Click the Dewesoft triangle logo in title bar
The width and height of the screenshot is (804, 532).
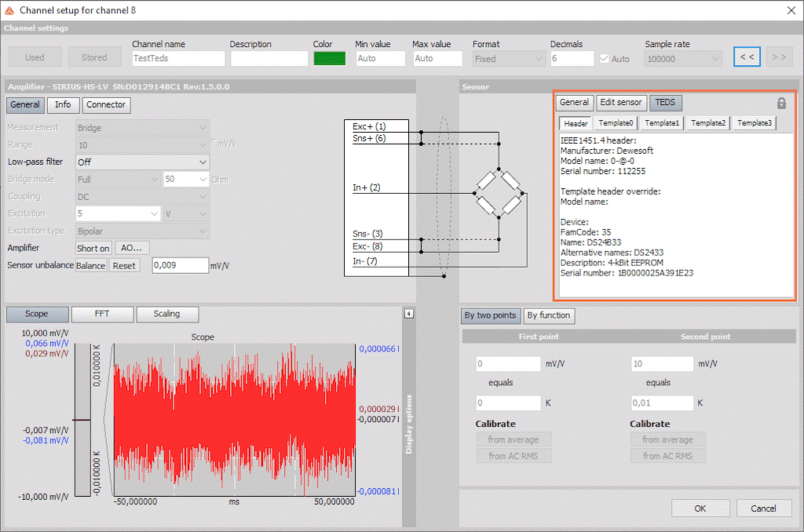coord(9,10)
